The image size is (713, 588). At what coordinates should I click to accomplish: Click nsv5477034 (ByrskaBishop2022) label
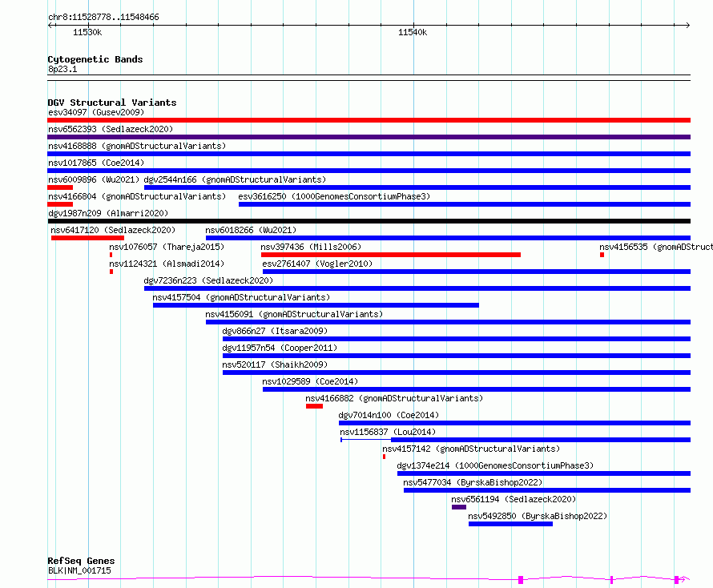coord(473,482)
